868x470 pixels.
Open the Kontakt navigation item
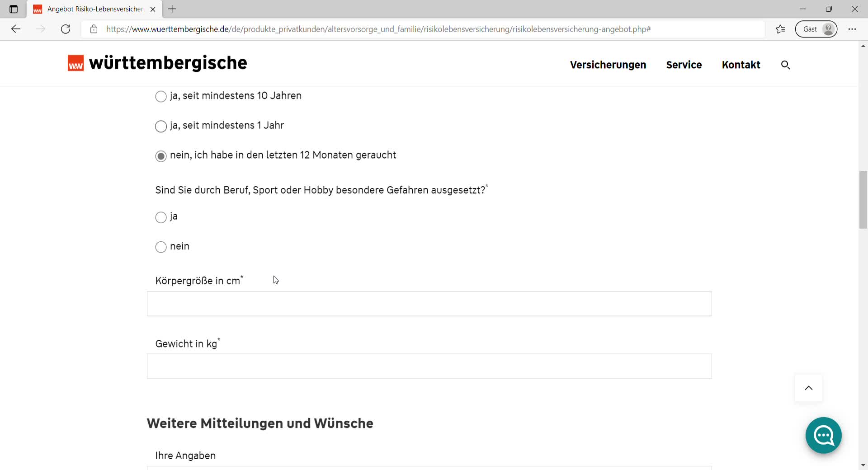pyautogui.click(x=741, y=65)
